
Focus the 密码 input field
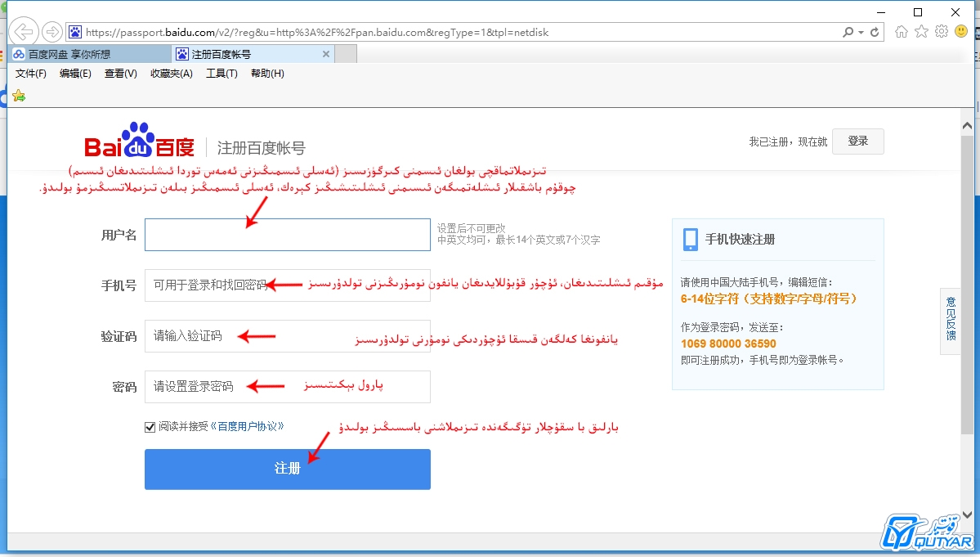coord(288,386)
